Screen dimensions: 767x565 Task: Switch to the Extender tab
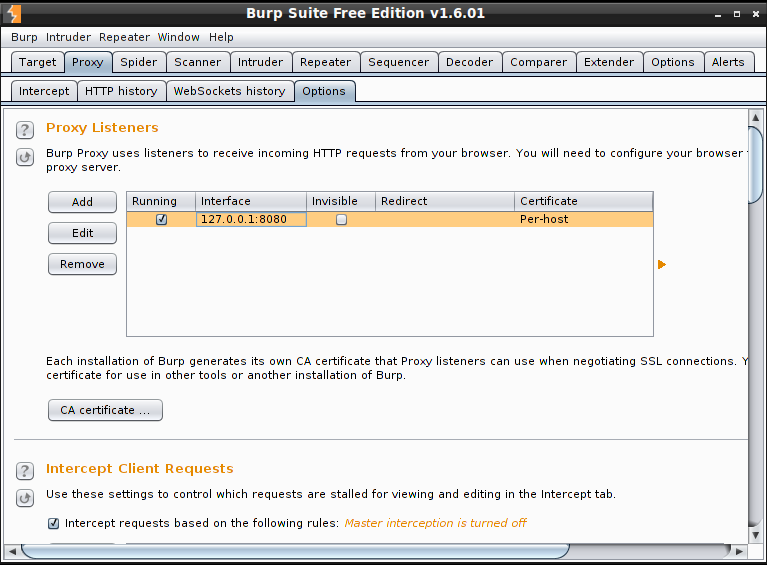[x=609, y=62]
